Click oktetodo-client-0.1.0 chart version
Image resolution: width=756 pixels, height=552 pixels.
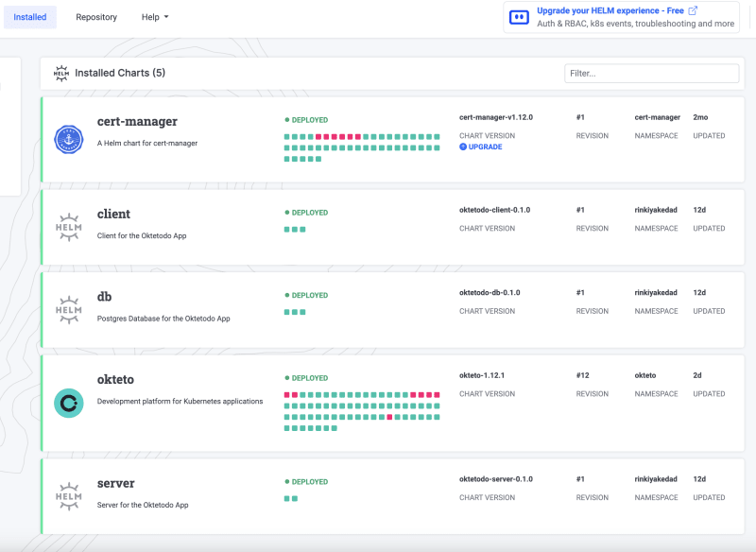494,210
